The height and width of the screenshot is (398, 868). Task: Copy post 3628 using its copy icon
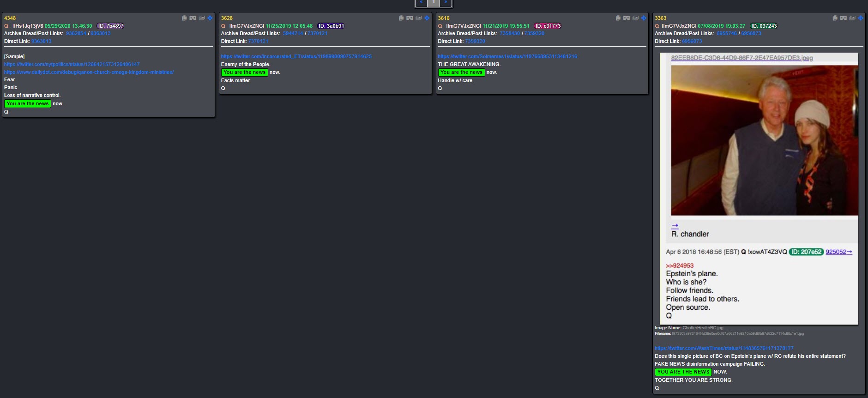[x=401, y=18]
